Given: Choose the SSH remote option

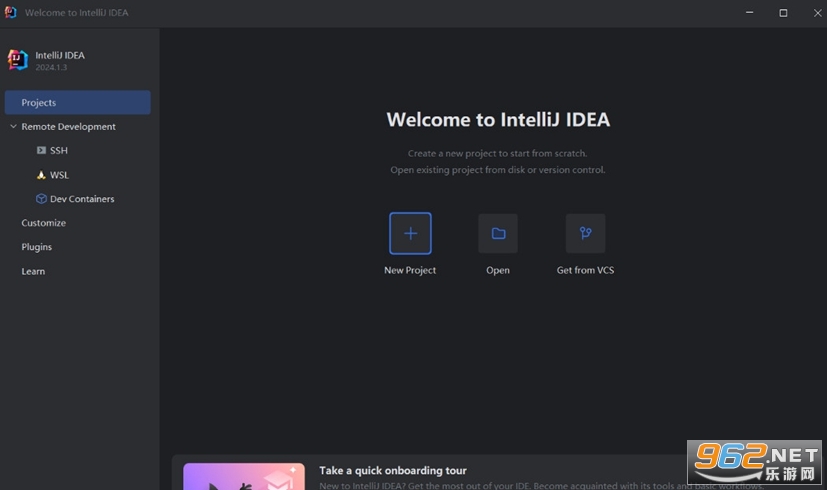Looking at the screenshot, I should point(59,150).
